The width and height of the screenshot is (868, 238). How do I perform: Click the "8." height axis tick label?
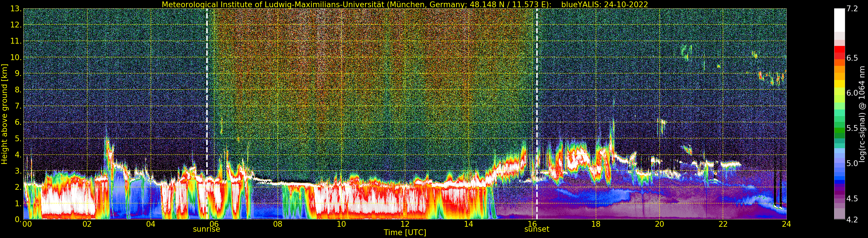click(18, 90)
